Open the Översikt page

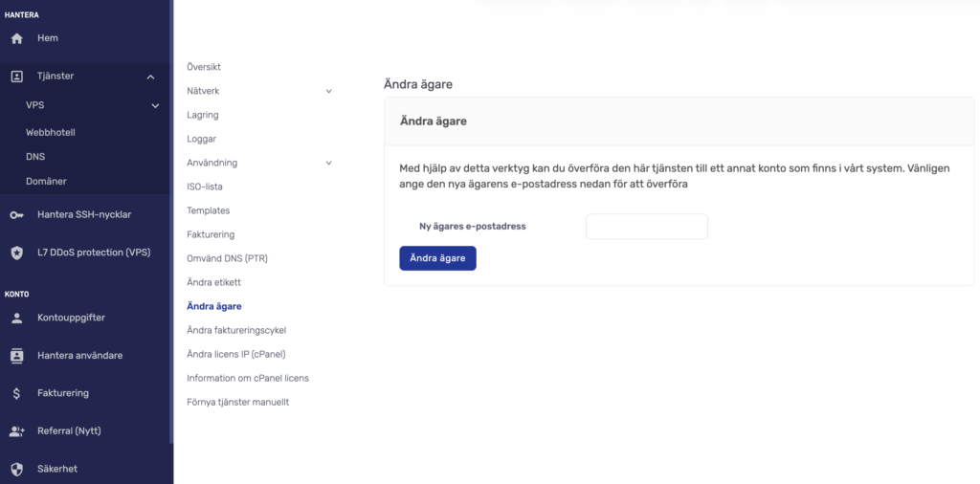tap(204, 67)
